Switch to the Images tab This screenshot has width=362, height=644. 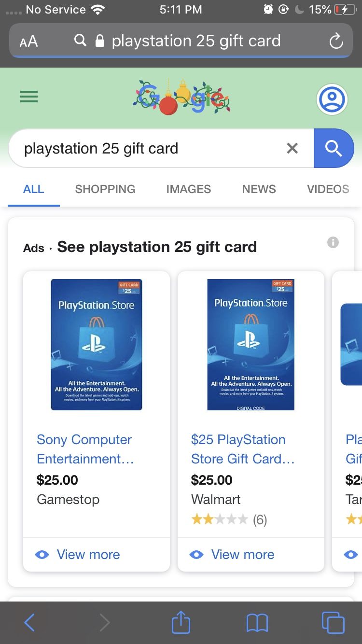[x=189, y=189]
